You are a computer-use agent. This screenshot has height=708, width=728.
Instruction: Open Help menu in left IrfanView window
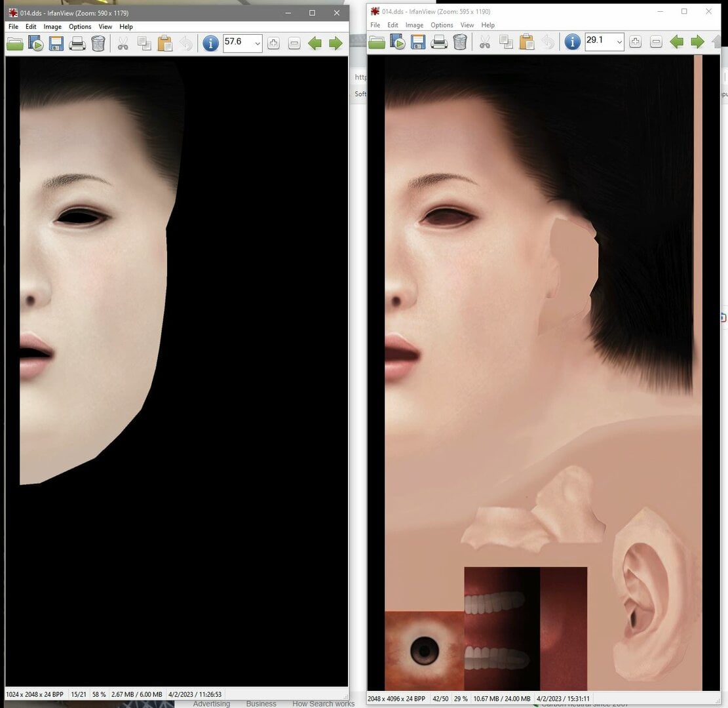tap(126, 26)
